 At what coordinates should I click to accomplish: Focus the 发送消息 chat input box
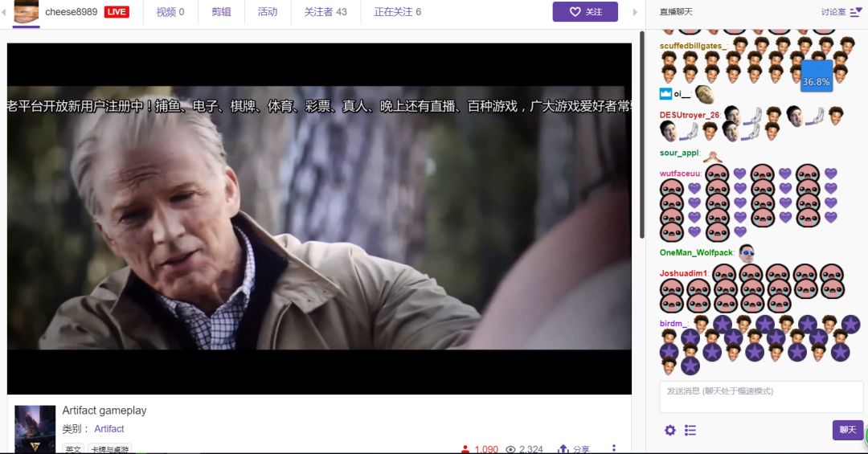click(x=761, y=397)
